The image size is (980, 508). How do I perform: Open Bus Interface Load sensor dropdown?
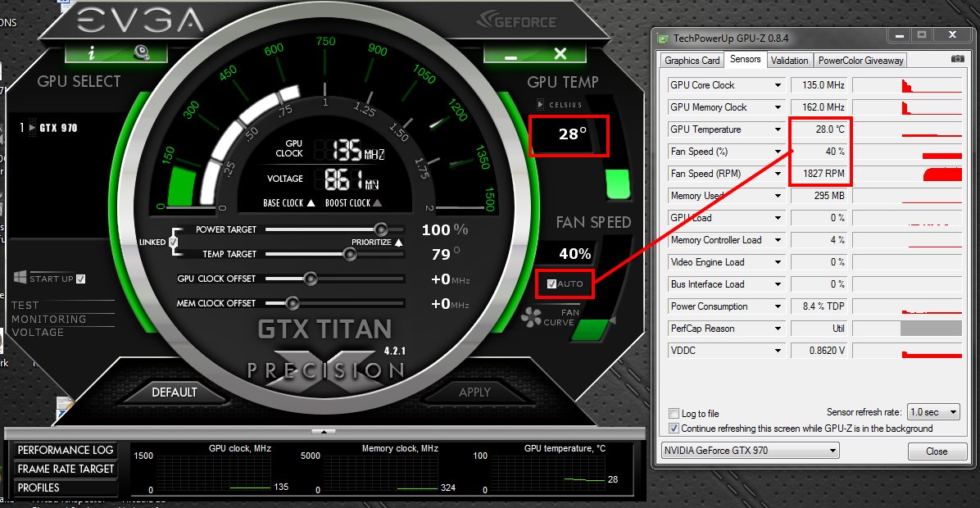tap(778, 284)
